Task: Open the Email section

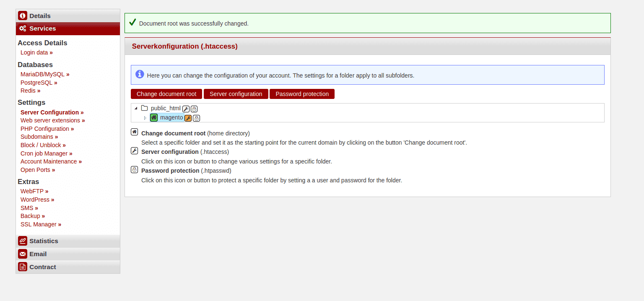Action: coord(38,254)
